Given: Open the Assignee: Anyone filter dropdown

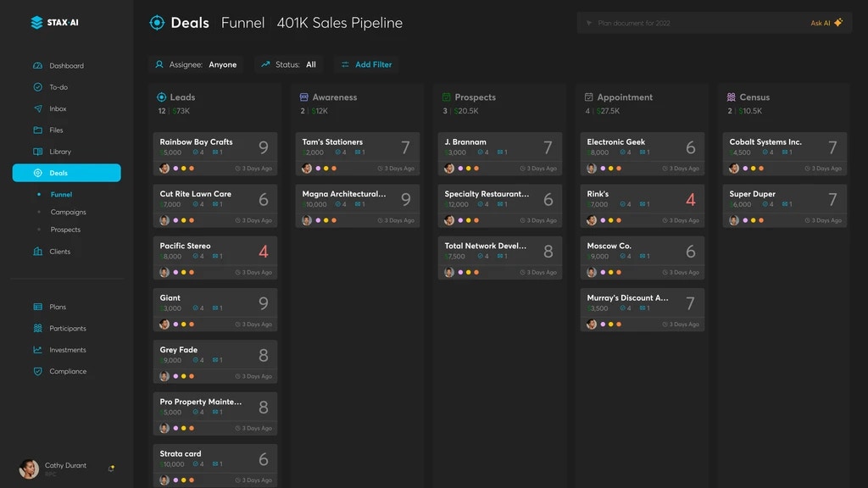Looking at the screenshot, I should (x=196, y=64).
